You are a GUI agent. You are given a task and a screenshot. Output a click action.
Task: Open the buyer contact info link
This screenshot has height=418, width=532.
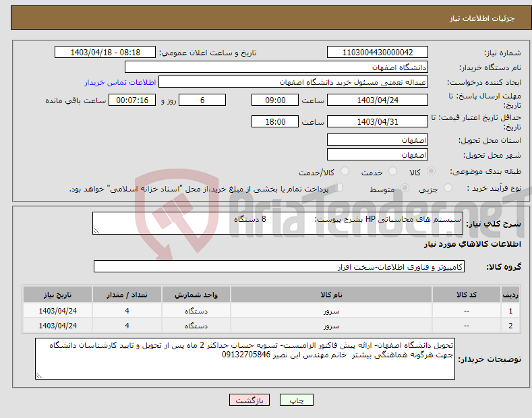pos(120,82)
